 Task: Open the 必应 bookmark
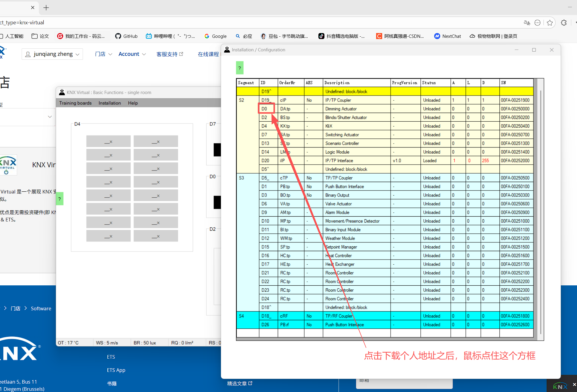coord(244,36)
